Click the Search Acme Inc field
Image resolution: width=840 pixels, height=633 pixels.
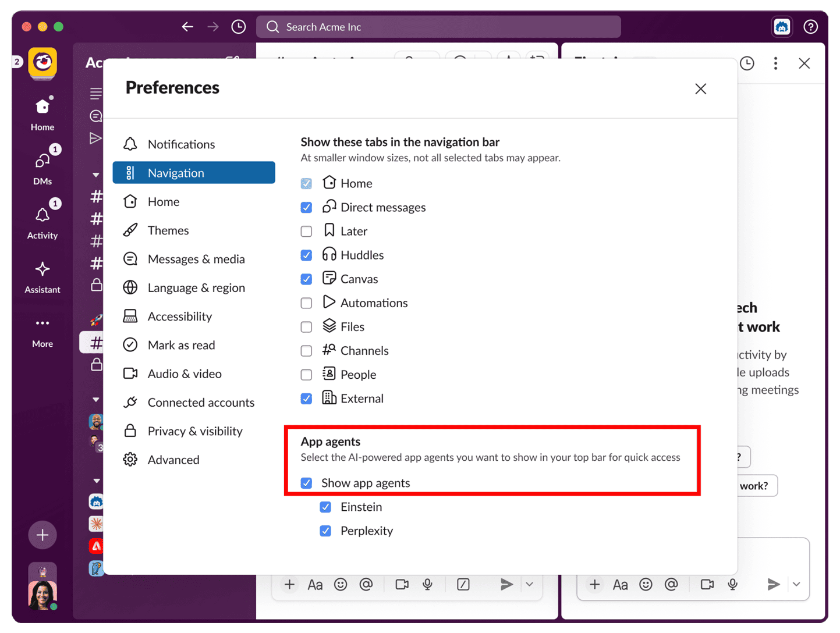tap(438, 27)
